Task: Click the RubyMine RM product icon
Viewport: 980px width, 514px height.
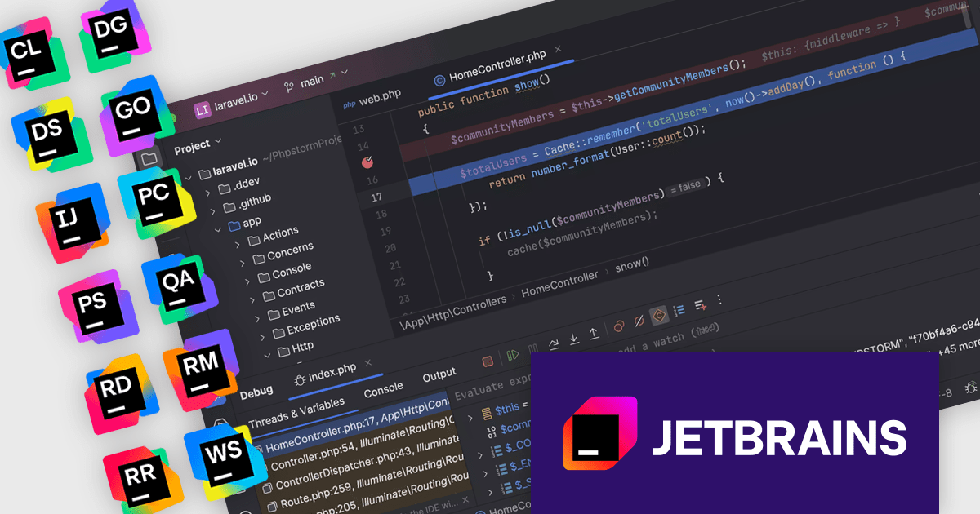Action: coord(202,371)
